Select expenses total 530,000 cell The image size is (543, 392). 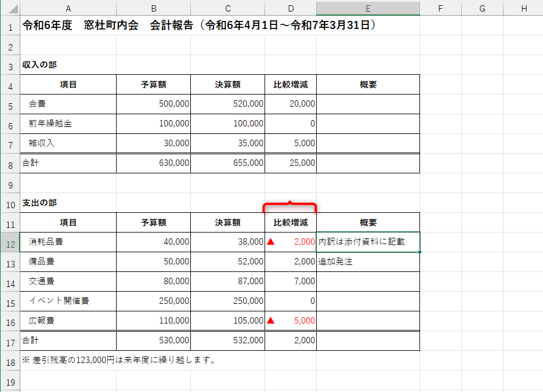[153, 341]
